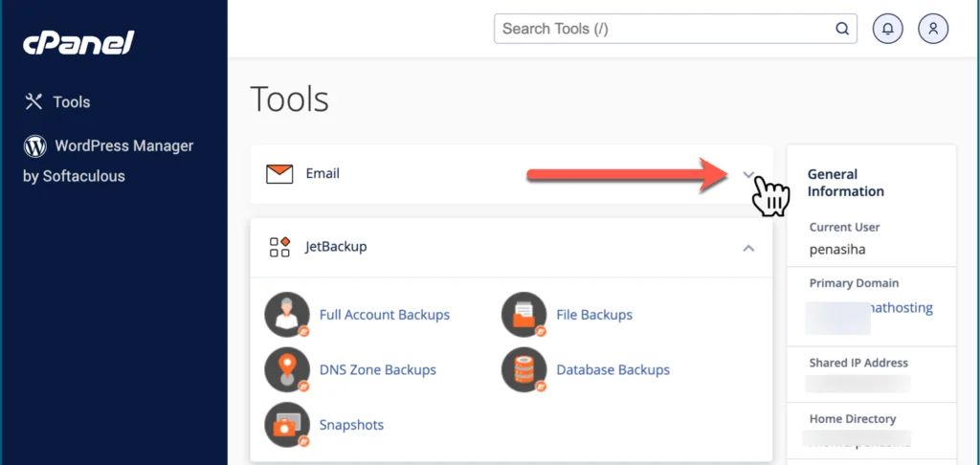The width and height of the screenshot is (980, 465).
Task: Collapse the JetBackup section chevron
Action: click(x=748, y=248)
